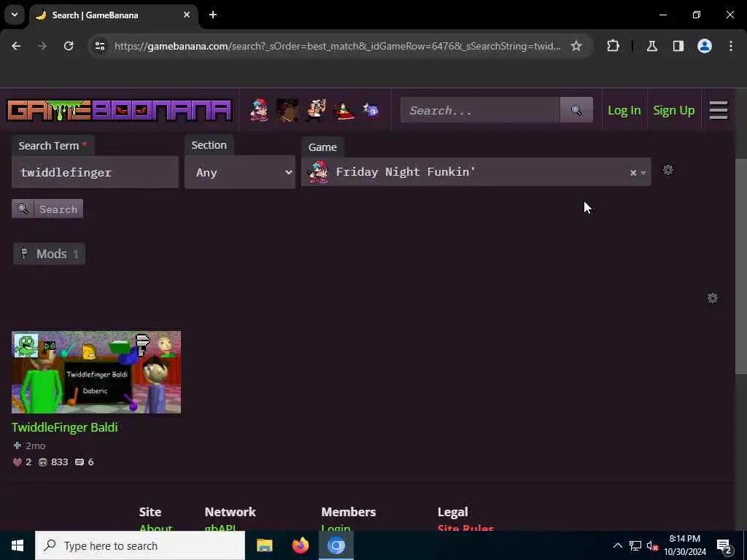Open the network icon in system tray
Viewport: 747px width, 560px height.
tap(635, 545)
